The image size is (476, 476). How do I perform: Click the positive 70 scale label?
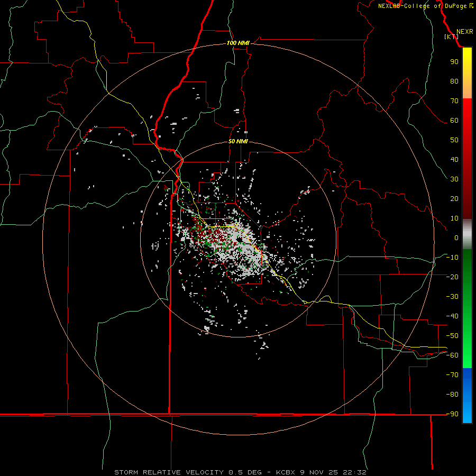click(454, 101)
